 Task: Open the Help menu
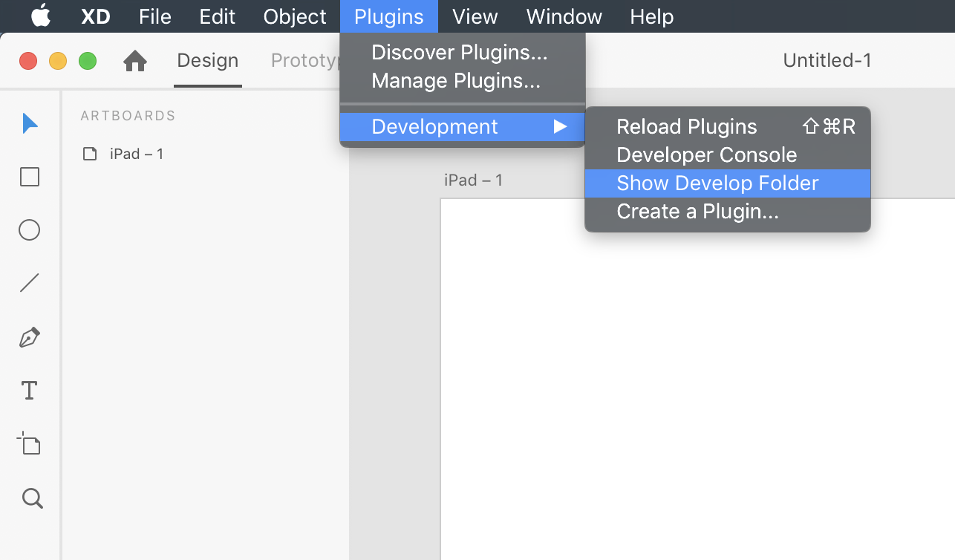click(x=652, y=16)
